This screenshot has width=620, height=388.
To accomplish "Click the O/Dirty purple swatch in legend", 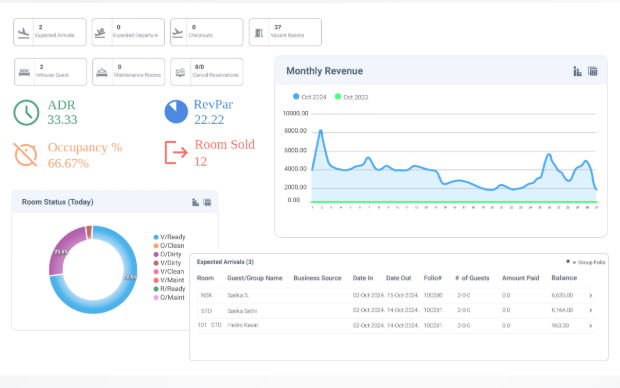I will coord(156,254).
